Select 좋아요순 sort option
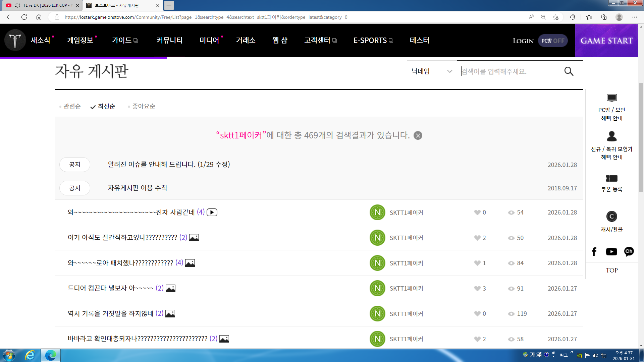This screenshot has width=644, height=362. [x=143, y=106]
